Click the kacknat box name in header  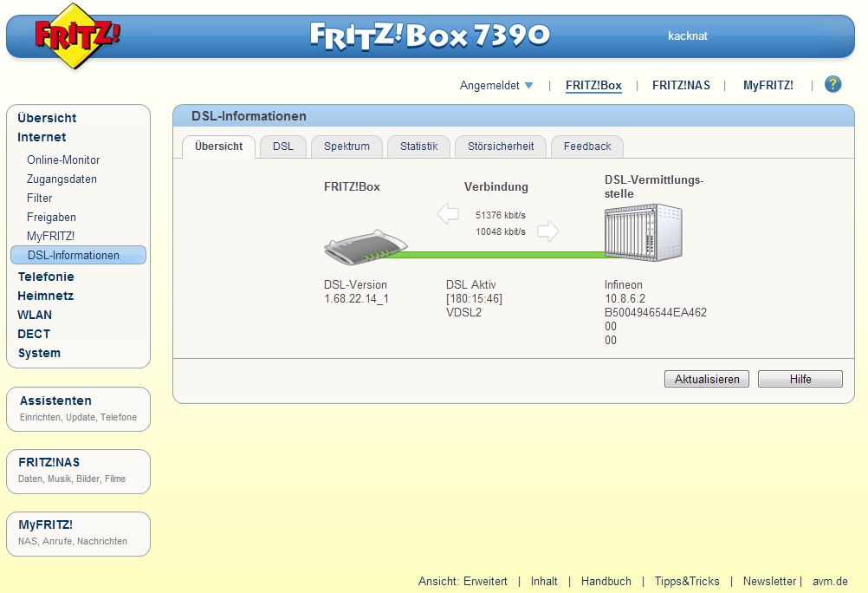click(x=688, y=36)
